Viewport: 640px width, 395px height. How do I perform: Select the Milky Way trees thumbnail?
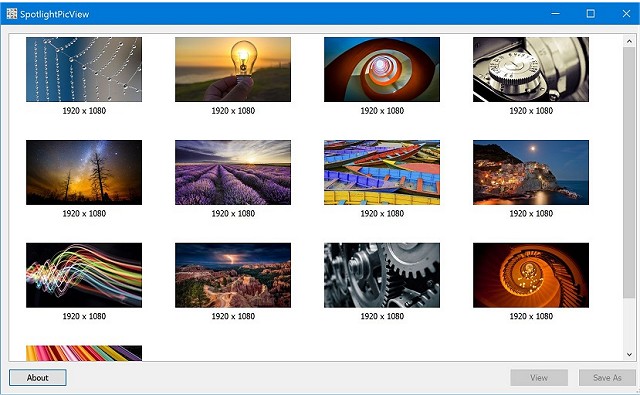tap(84, 172)
